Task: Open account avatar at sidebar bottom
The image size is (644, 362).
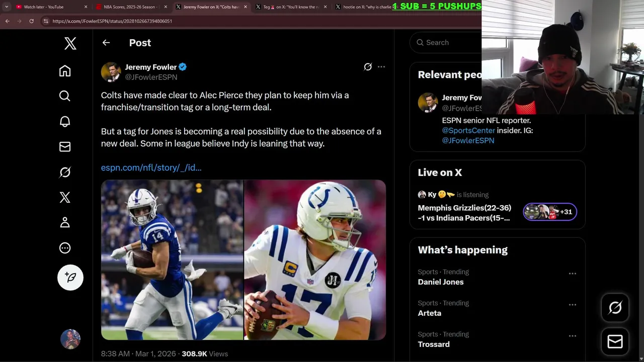Action: [70, 339]
